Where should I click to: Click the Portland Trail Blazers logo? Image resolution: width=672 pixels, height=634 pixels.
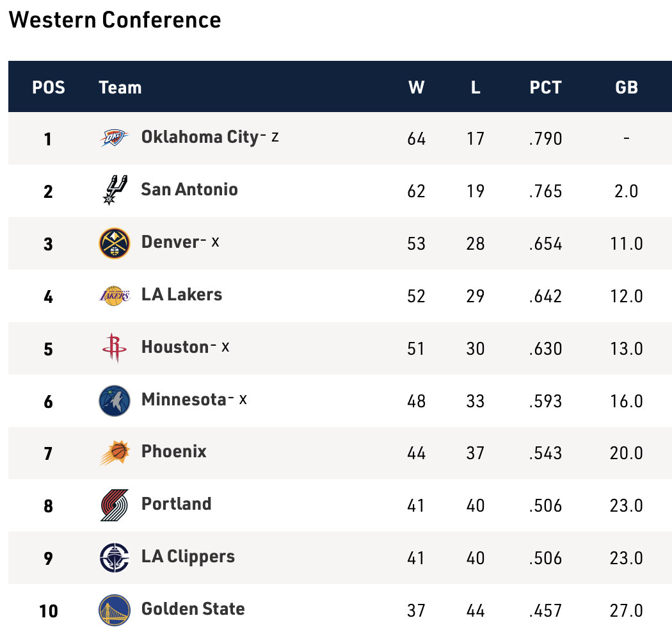tap(115, 505)
